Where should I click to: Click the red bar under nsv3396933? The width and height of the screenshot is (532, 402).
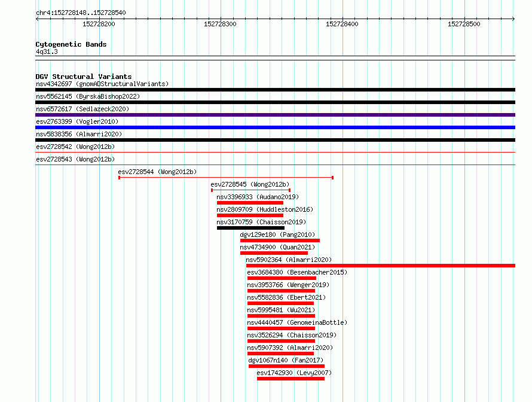point(250,203)
